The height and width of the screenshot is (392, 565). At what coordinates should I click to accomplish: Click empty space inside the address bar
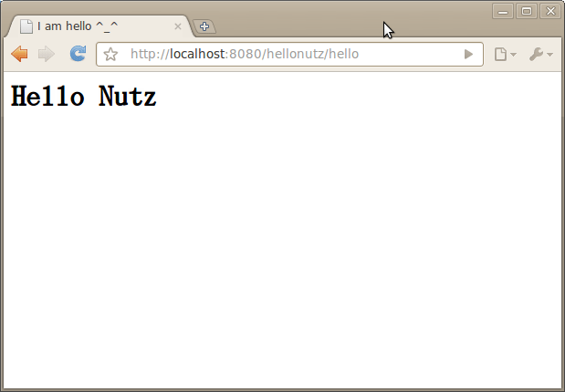click(x=411, y=55)
